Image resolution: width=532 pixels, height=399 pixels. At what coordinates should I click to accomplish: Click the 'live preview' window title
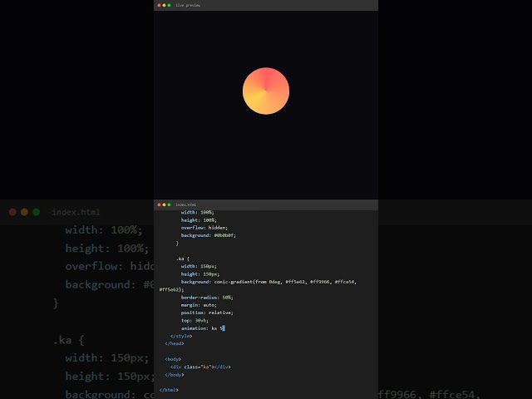tap(188, 6)
